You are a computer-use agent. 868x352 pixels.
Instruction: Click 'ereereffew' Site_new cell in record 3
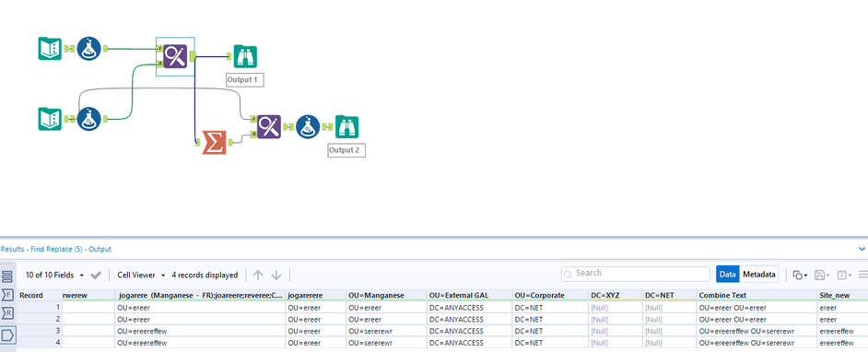tap(842, 331)
